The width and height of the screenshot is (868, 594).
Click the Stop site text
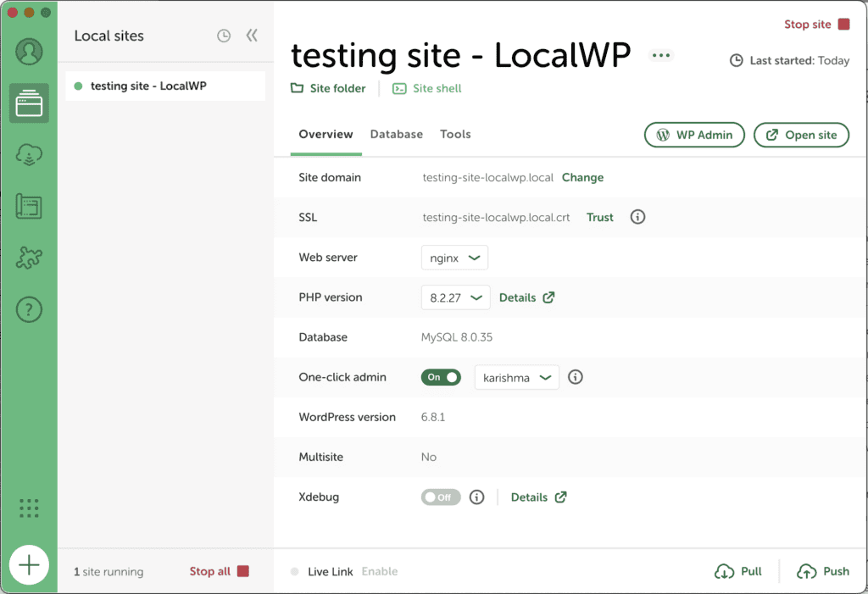(808, 25)
